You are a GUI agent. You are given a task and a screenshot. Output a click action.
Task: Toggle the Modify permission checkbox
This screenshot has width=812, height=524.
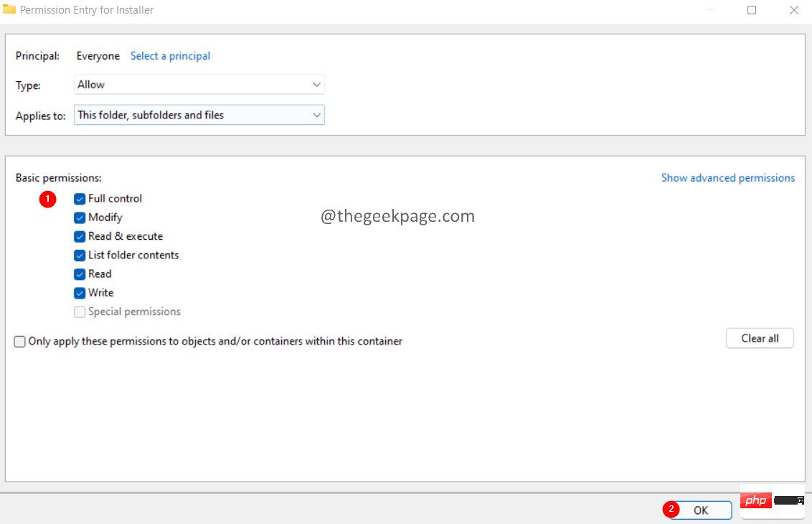pyautogui.click(x=80, y=217)
